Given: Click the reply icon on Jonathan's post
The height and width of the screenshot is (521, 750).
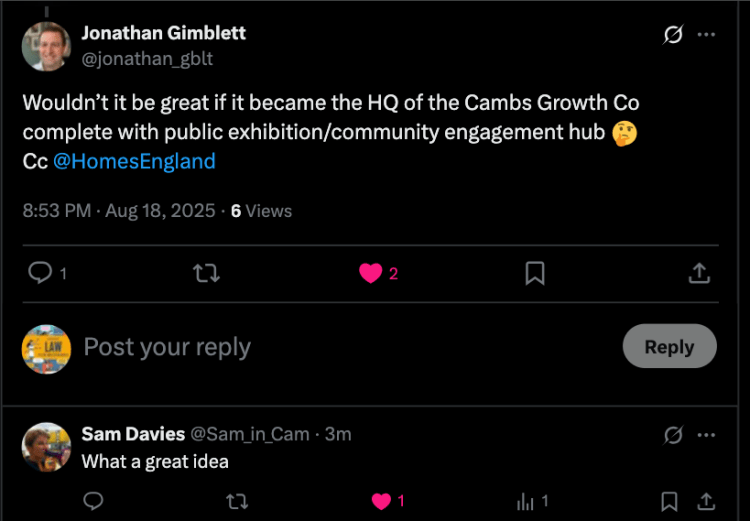Looking at the screenshot, I should click(40, 272).
